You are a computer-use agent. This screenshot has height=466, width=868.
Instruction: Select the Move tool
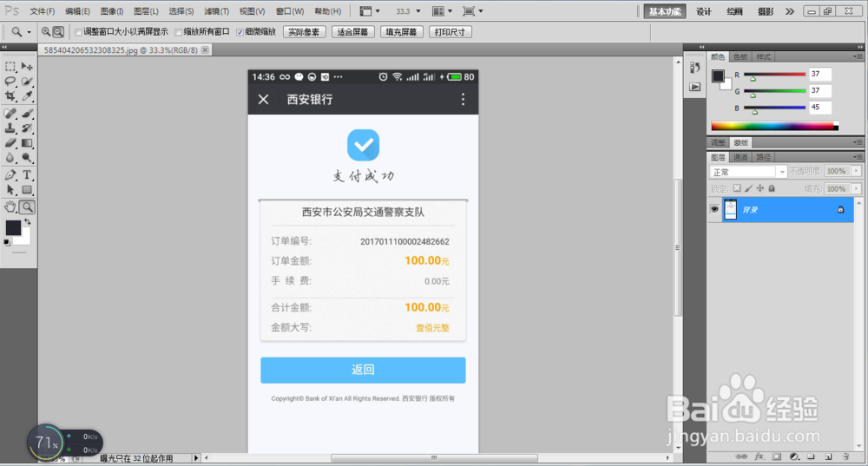pos(27,67)
